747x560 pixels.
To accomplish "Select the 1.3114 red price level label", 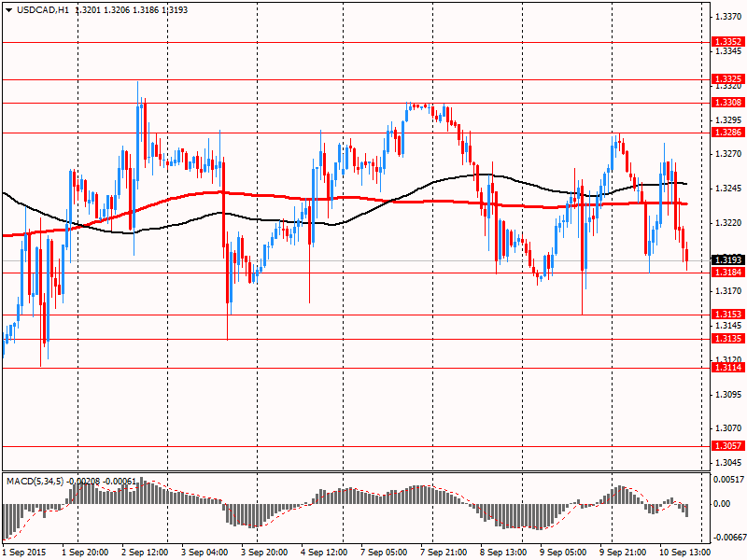I will pos(728,368).
